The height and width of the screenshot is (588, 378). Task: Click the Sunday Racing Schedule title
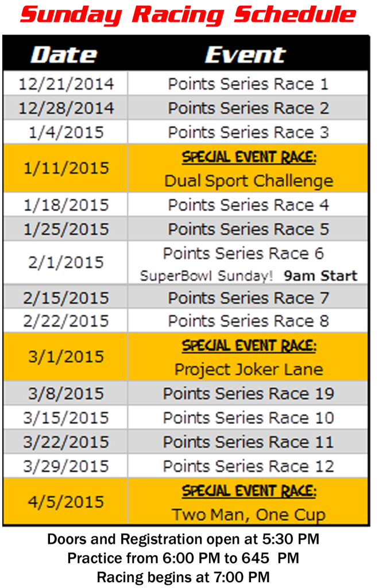(x=188, y=15)
